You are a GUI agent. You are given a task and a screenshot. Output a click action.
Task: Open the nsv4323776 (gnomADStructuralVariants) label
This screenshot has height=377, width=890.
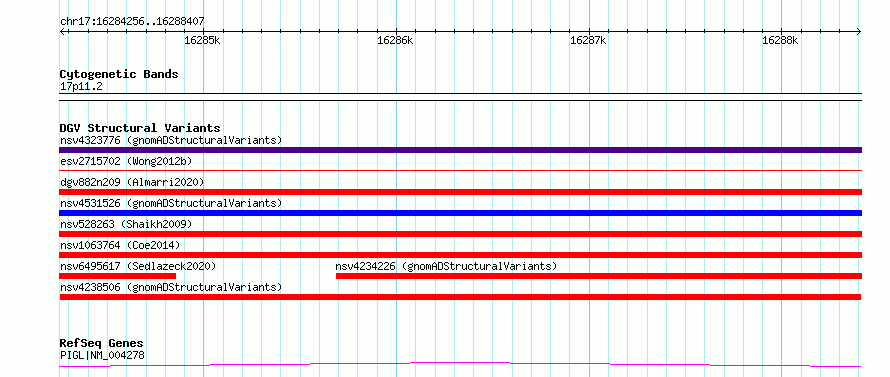[x=171, y=140]
